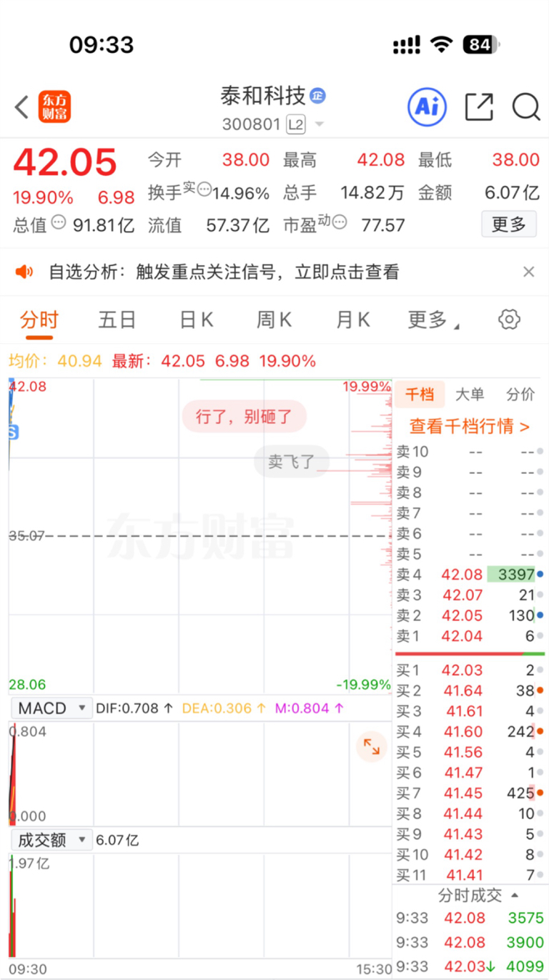Dismiss the 自选分析 notice with X
The image size is (549, 980).
[528, 272]
